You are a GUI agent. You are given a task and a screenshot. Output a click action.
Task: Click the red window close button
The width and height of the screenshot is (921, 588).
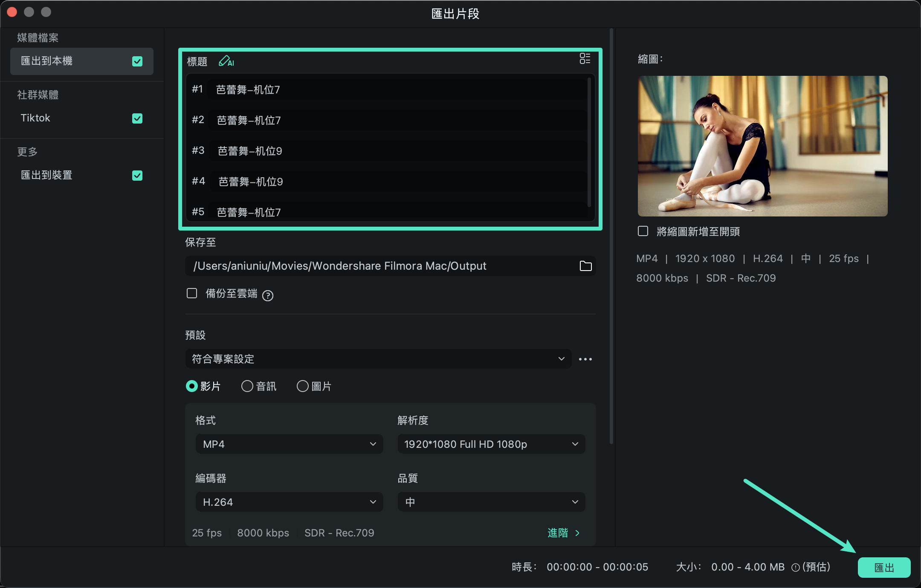pyautogui.click(x=12, y=12)
